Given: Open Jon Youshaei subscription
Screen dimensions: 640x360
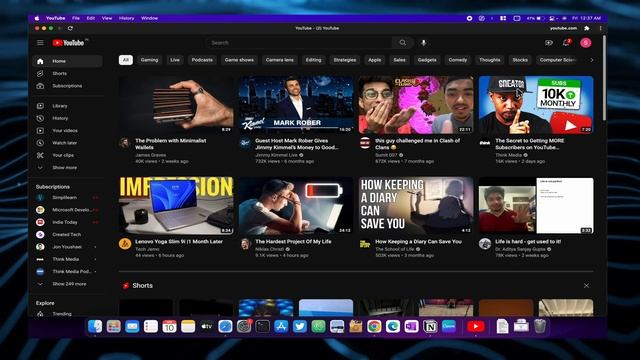Looking at the screenshot, I should pyautogui.click(x=67, y=247).
